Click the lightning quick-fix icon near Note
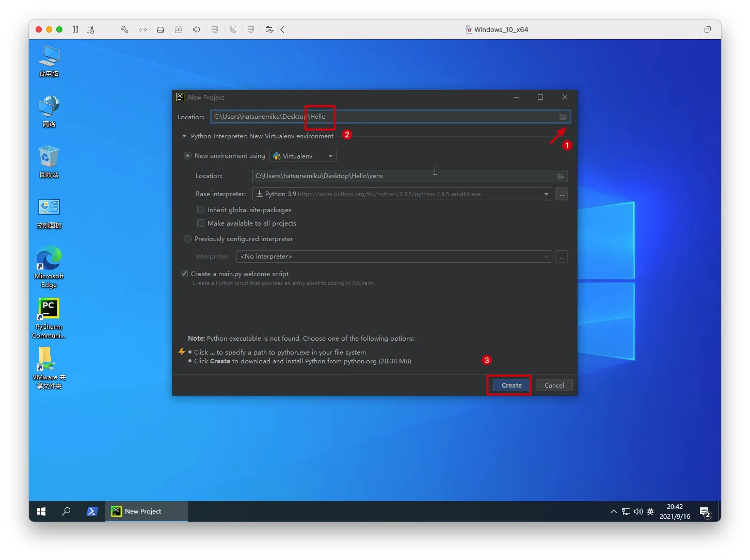This screenshot has width=750, height=560. (182, 352)
